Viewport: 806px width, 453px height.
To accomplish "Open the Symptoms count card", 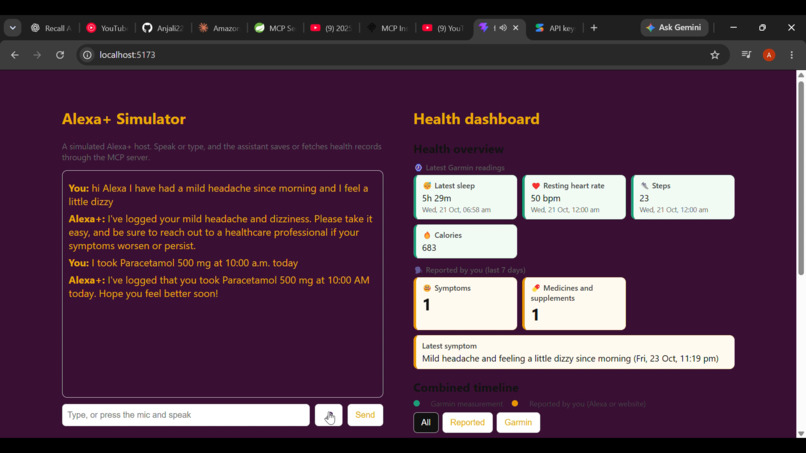I will (x=465, y=303).
